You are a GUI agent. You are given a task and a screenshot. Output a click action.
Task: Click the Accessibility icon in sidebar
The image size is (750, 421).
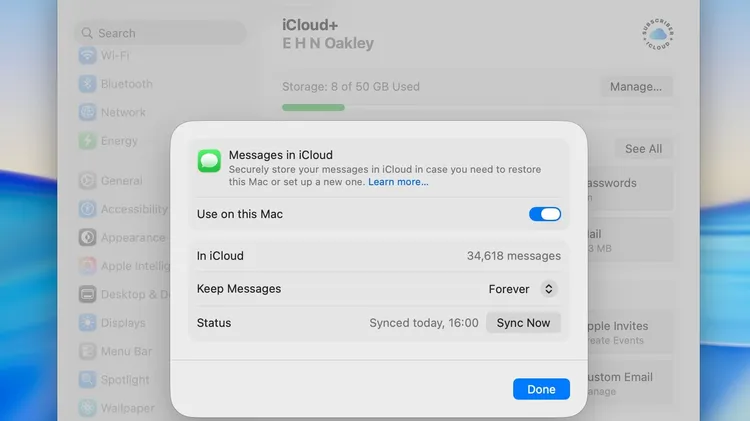coord(88,209)
